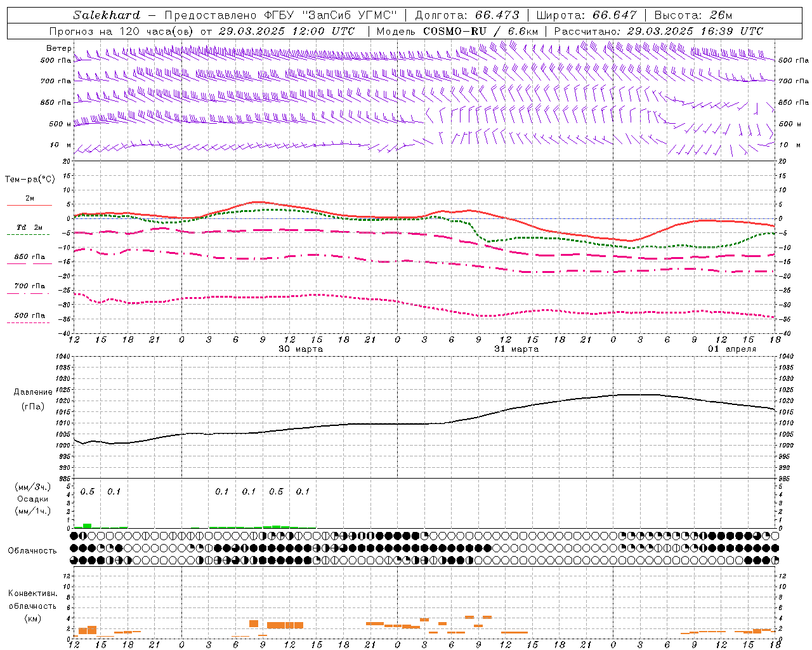Click "10 м" wind level label on left
Screen dimensions: 812x650
coord(61,145)
